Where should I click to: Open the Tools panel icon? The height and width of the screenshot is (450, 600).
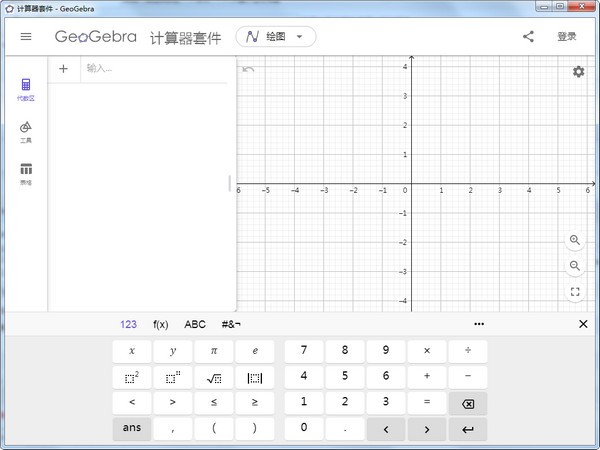pyautogui.click(x=26, y=132)
